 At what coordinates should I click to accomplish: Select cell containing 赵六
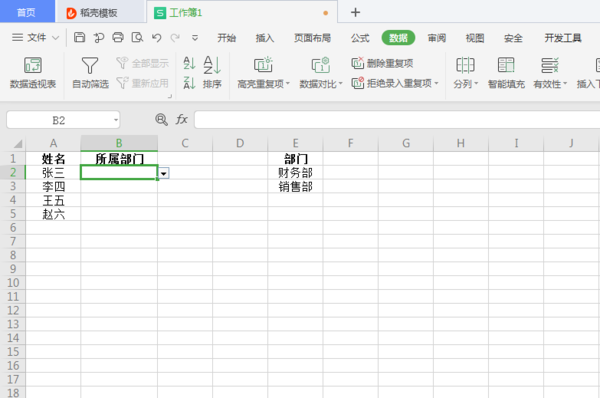(x=53, y=214)
